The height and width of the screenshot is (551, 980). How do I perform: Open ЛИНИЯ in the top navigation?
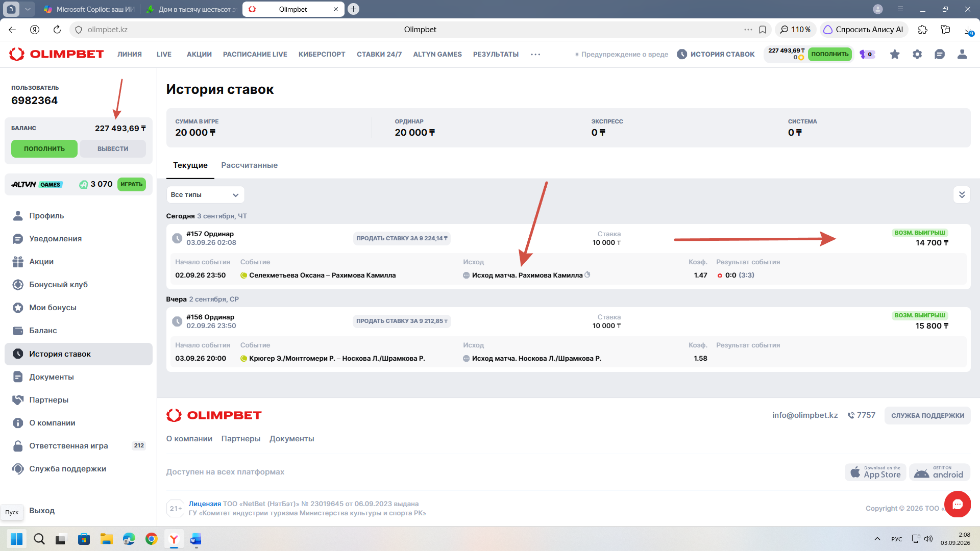130,55
